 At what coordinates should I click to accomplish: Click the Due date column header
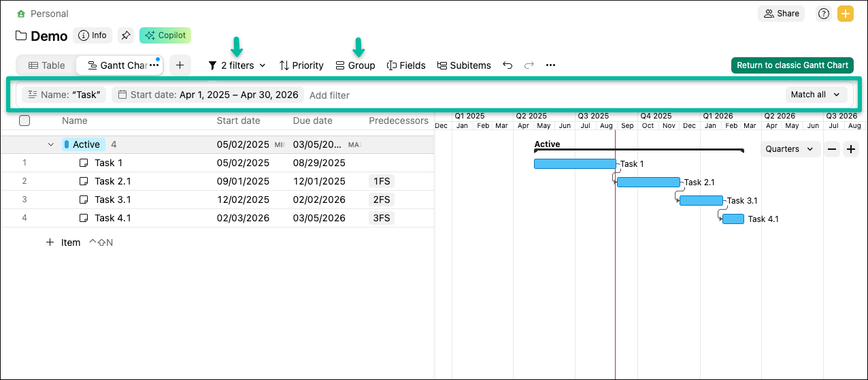313,121
